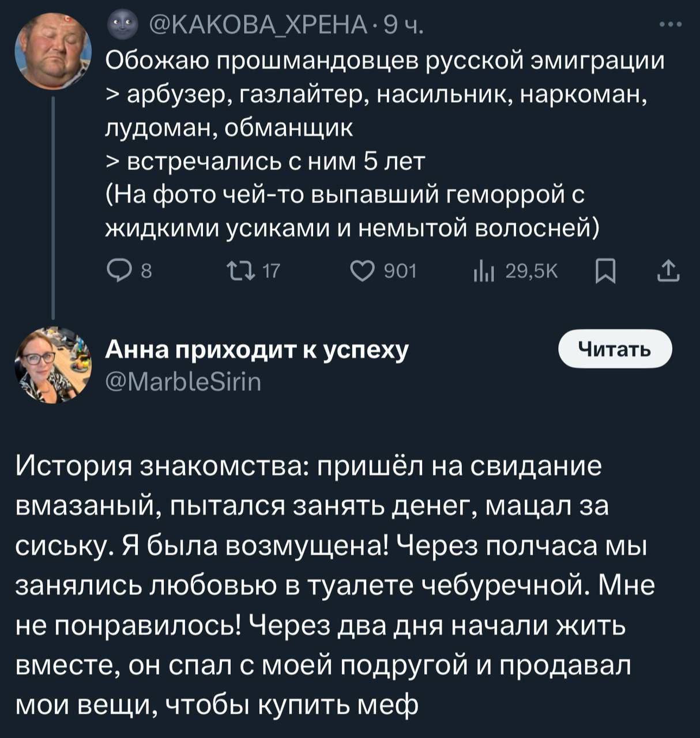Viewport: 700px width, 738px height.
Task: Click the 901 likes count
Action: pyautogui.click(x=400, y=270)
